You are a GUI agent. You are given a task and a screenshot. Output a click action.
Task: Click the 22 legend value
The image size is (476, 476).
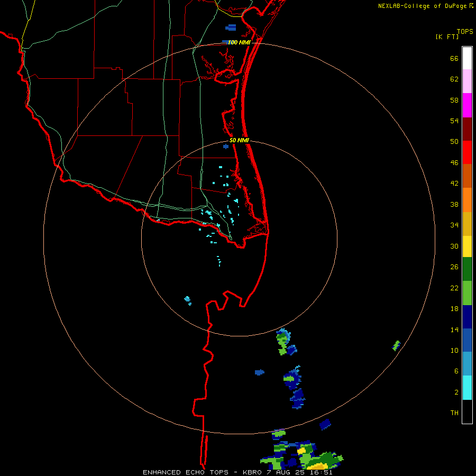click(x=454, y=288)
